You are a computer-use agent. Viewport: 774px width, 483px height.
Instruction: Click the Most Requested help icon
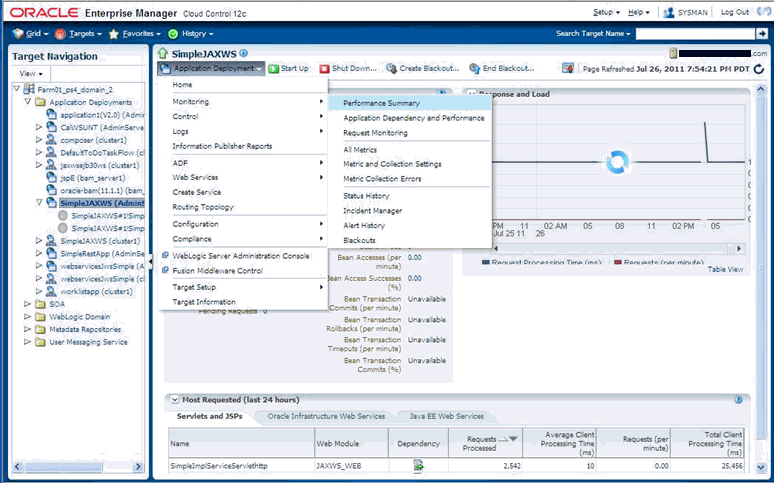click(738, 400)
